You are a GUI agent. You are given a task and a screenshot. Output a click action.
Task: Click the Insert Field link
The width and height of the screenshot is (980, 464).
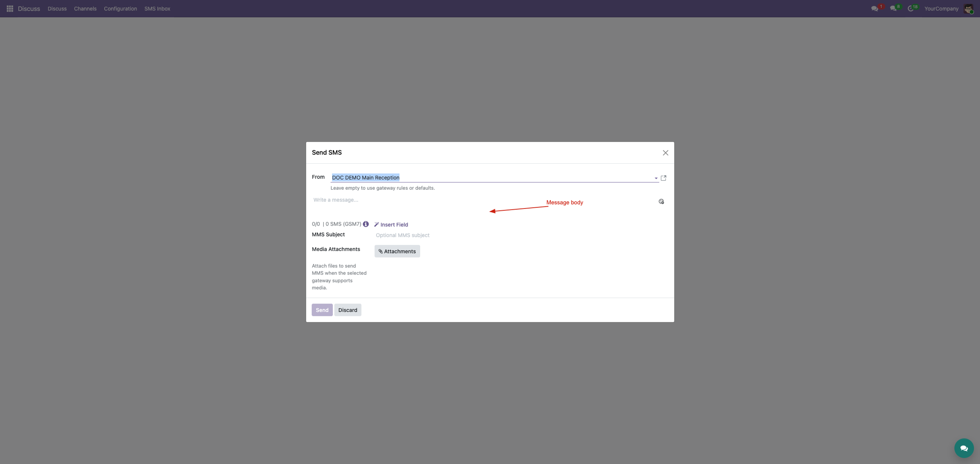(x=391, y=224)
